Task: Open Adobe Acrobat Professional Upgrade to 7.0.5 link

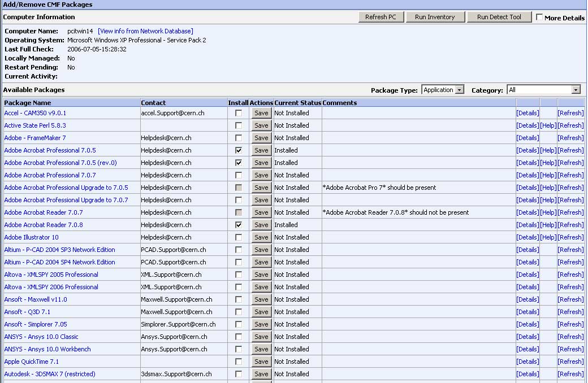Action: click(66, 188)
